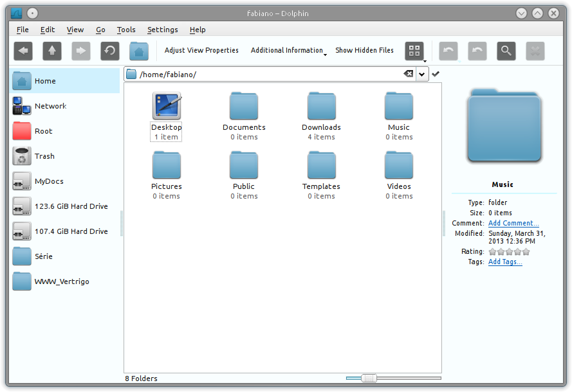Click the large Music folder preview
The height and width of the screenshot is (392, 572).
(504, 125)
